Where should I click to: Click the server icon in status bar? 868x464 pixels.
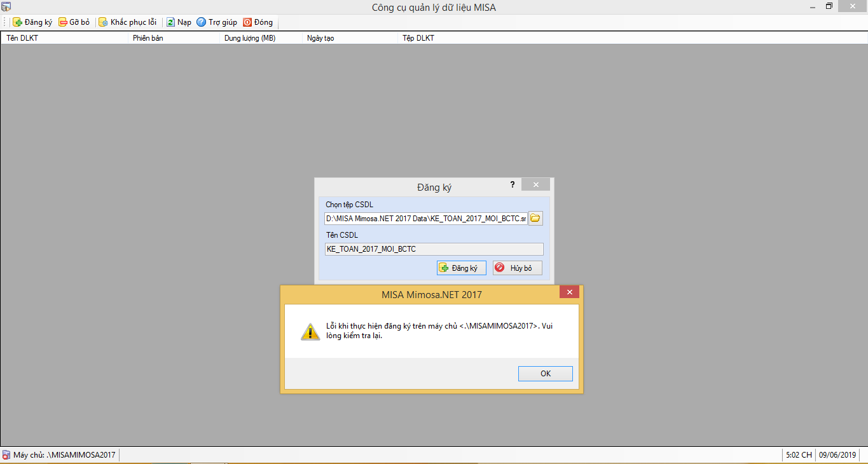[6, 455]
